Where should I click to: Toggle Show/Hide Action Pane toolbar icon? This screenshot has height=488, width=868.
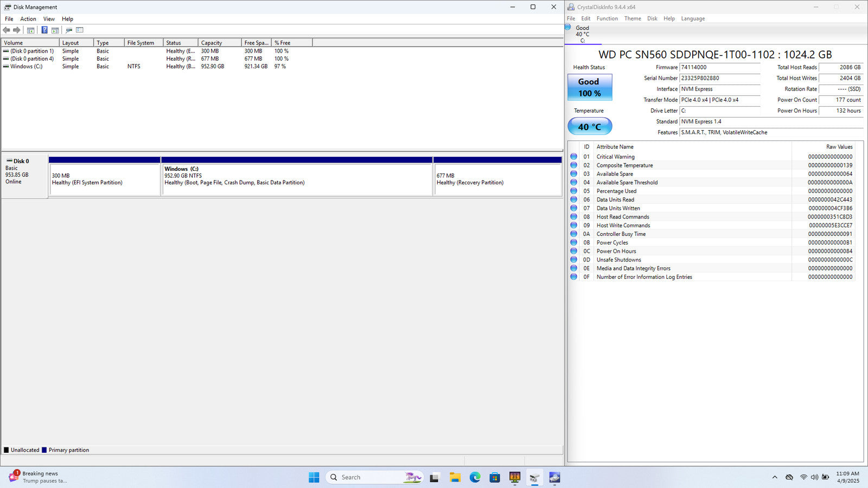click(55, 30)
